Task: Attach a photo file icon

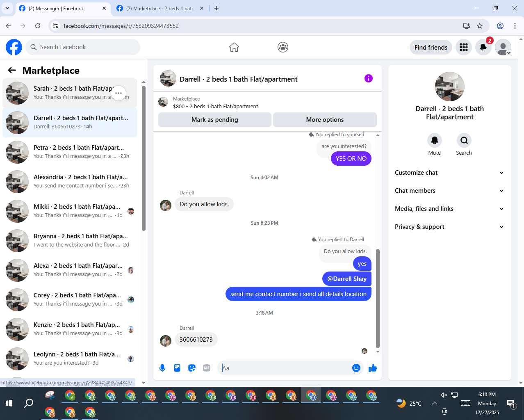Action: [x=177, y=368]
